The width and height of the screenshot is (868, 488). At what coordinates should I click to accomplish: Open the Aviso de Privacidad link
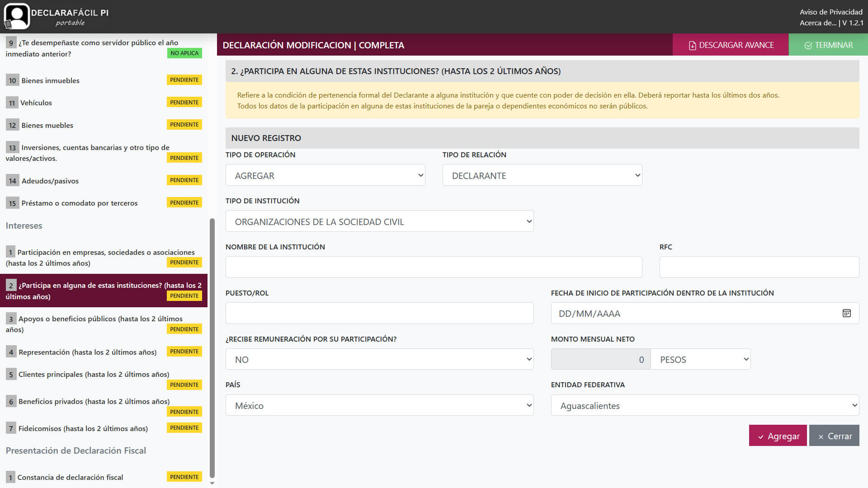(831, 12)
